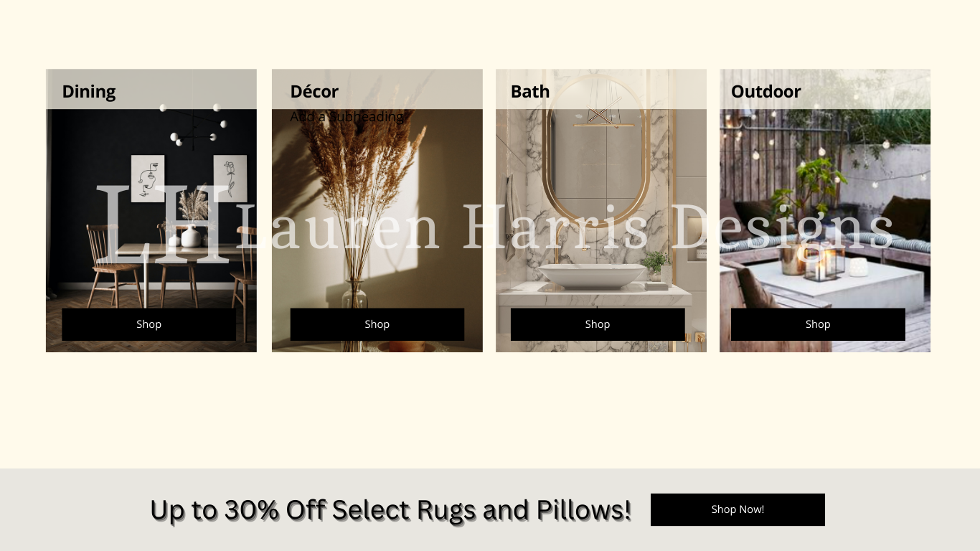Click the Shop button on Décor card
The width and height of the screenshot is (980, 551).
click(377, 324)
